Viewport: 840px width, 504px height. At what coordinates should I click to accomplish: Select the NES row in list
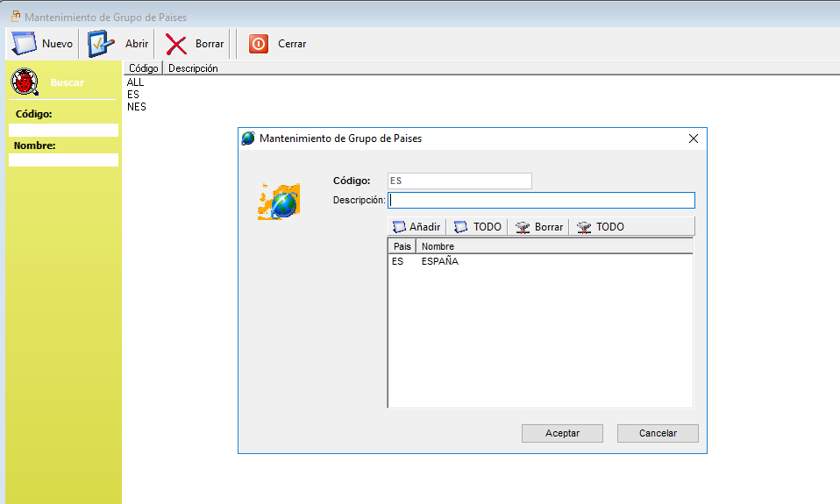click(137, 107)
